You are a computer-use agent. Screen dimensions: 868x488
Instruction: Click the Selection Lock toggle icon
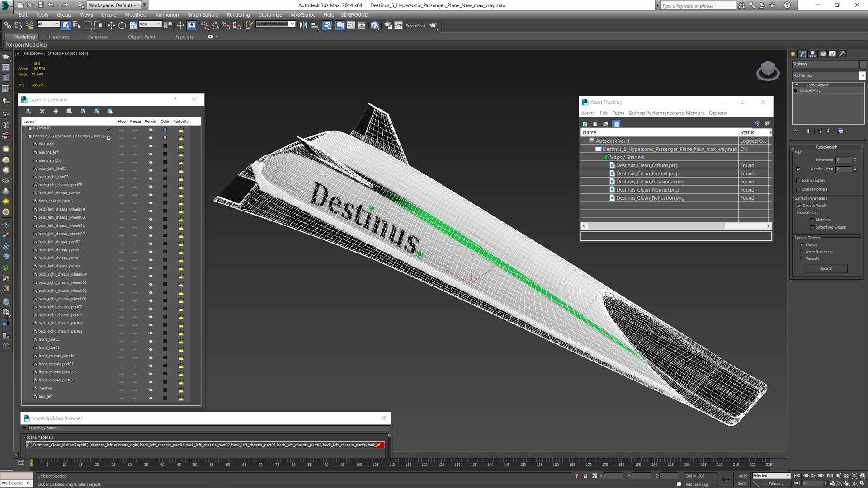pos(585,476)
